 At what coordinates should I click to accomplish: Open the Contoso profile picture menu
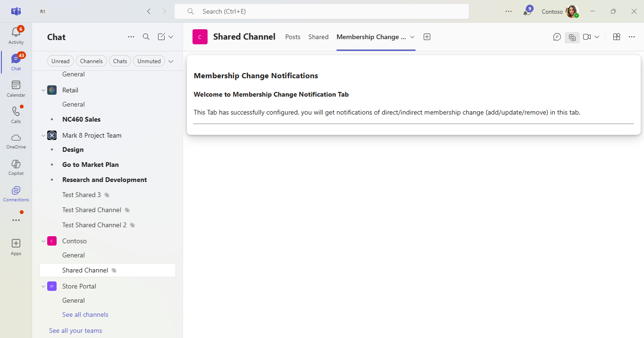click(572, 11)
